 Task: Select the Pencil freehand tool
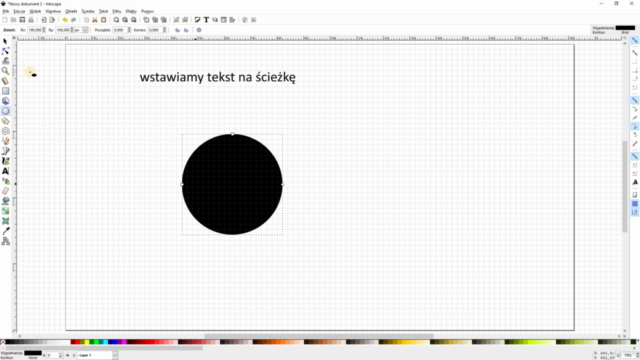tap(5, 141)
